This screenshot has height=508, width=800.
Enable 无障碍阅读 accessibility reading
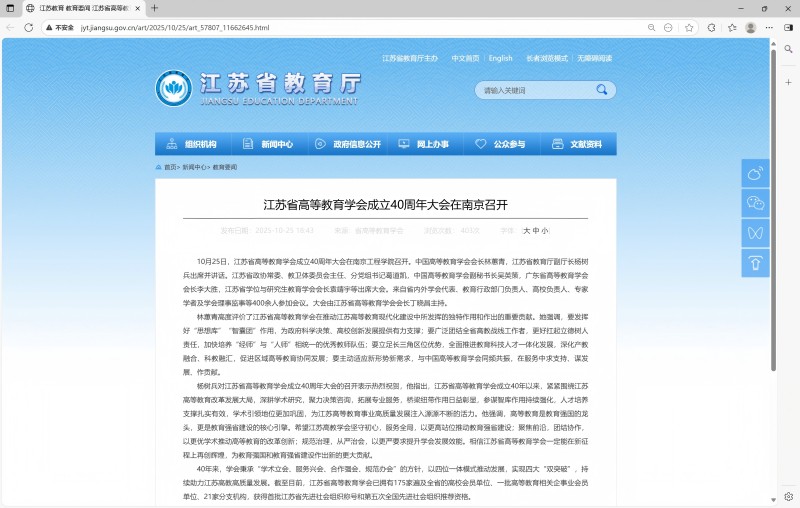click(x=594, y=58)
